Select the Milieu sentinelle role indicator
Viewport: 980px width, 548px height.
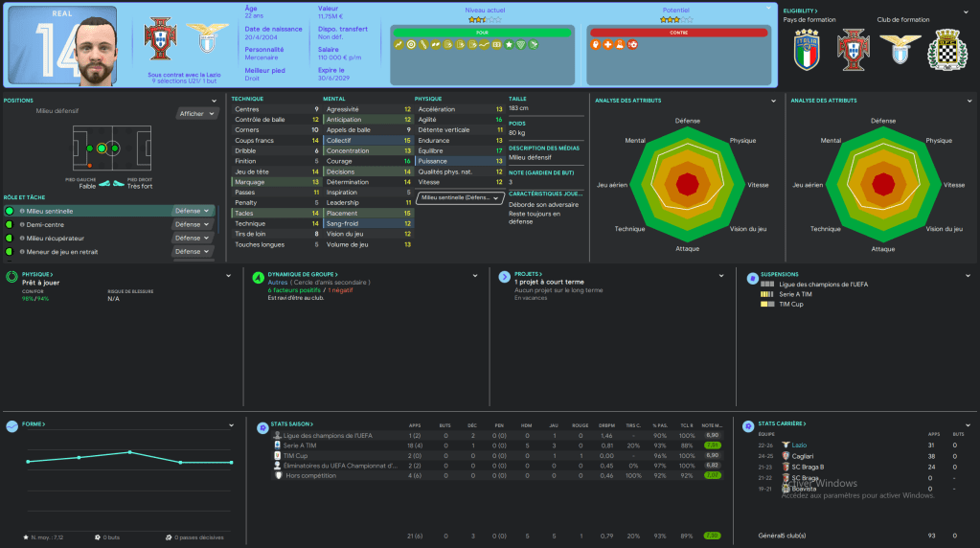coord(10,211)
